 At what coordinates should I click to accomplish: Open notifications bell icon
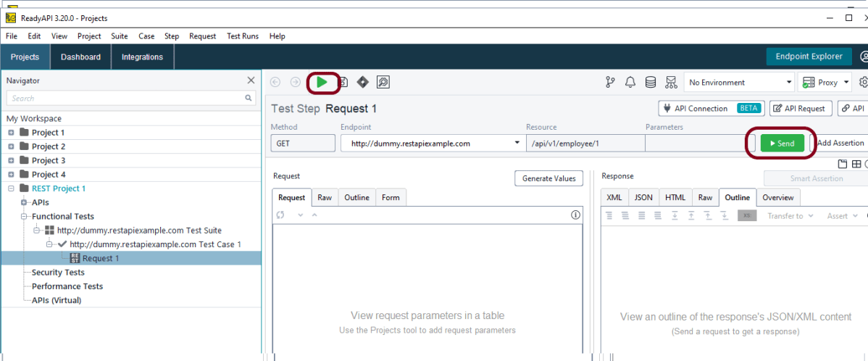pos(630,83)
